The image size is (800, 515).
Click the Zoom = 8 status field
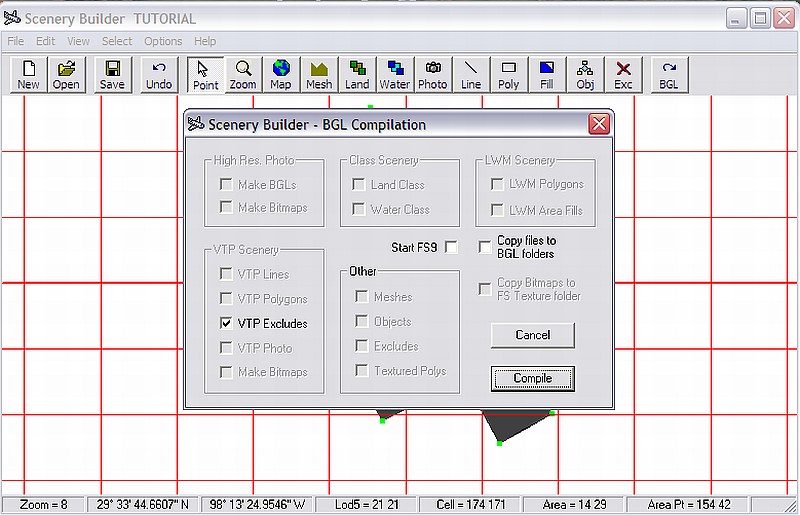pos(44,505)
